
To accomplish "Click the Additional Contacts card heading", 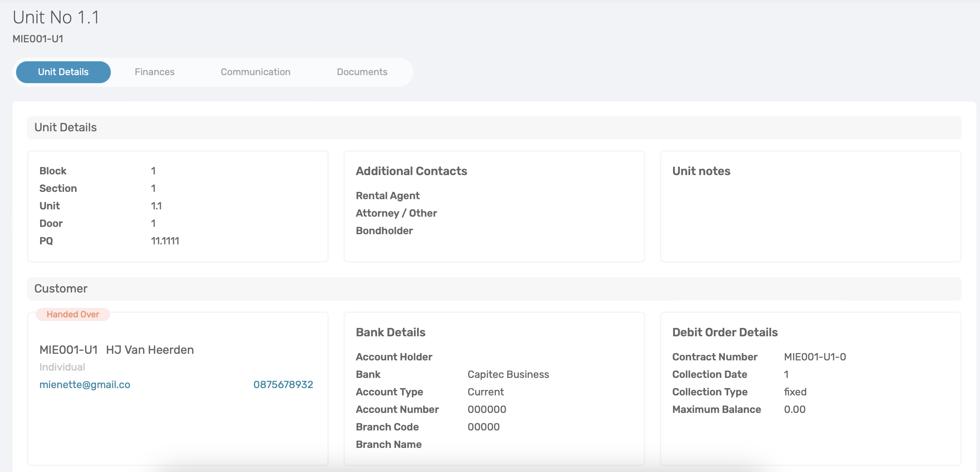I will 411,171.
